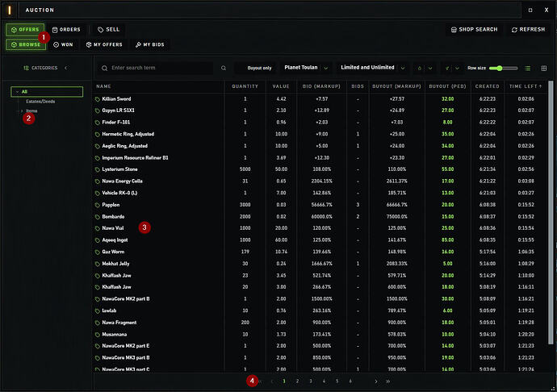
Task: Go to results page 2
Action: [x=297, y=381]
